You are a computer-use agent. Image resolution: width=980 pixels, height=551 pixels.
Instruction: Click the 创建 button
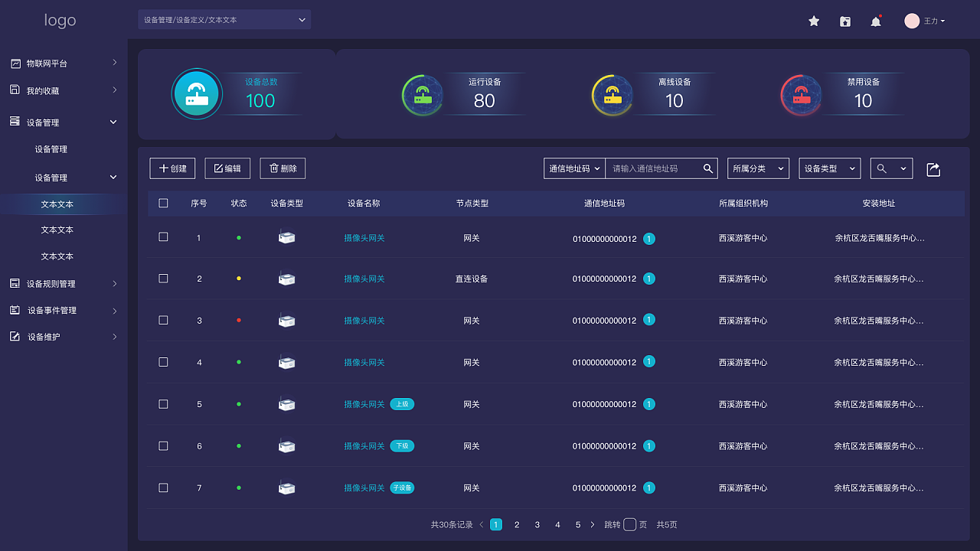coord(172,168)
